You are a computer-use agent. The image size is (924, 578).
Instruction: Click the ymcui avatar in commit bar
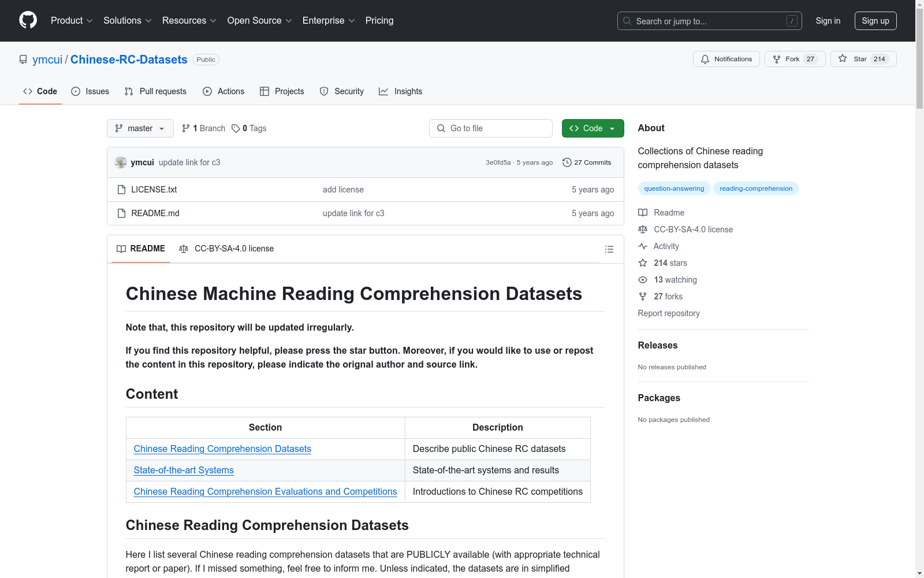pyautogui.click(x=121, y=162)
